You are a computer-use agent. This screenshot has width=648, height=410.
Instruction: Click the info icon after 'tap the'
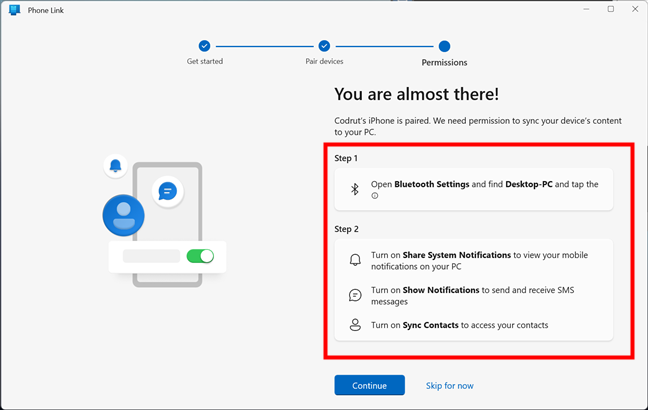(374, 196)
